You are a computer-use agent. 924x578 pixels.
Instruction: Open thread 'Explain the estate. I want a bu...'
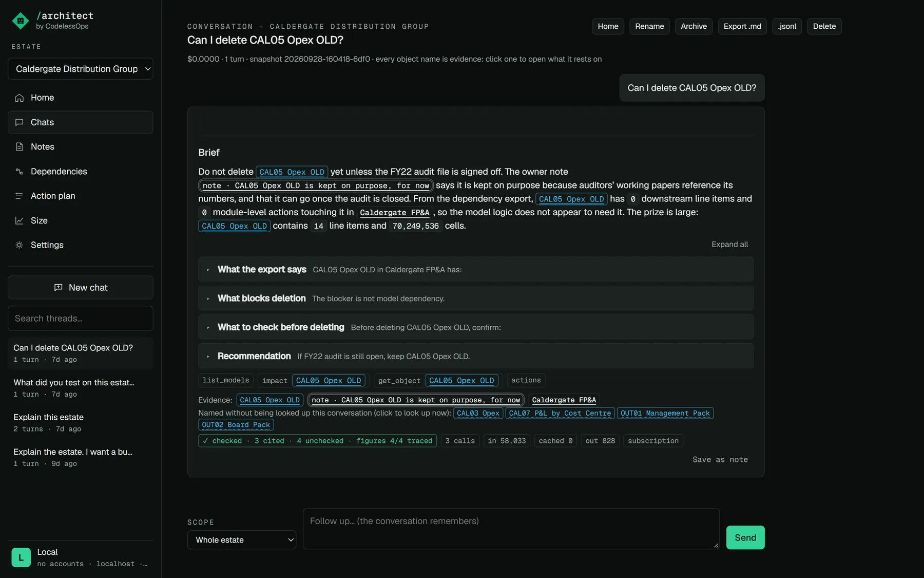[x=81, y=457]
